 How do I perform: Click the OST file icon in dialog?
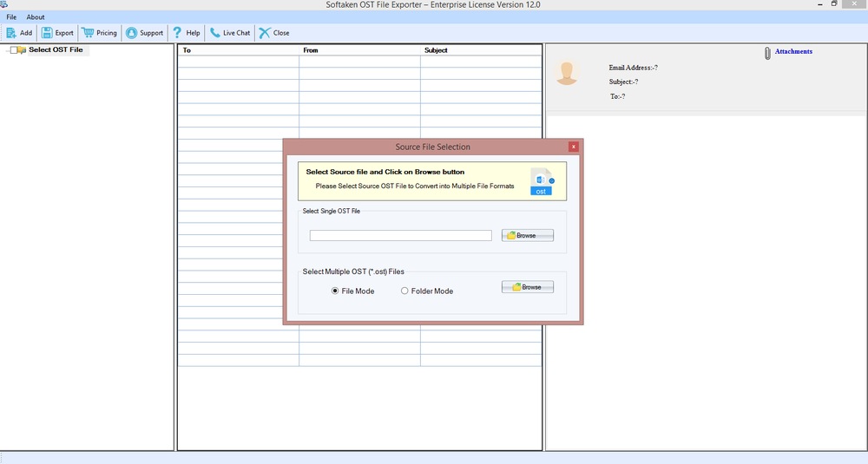542,181
